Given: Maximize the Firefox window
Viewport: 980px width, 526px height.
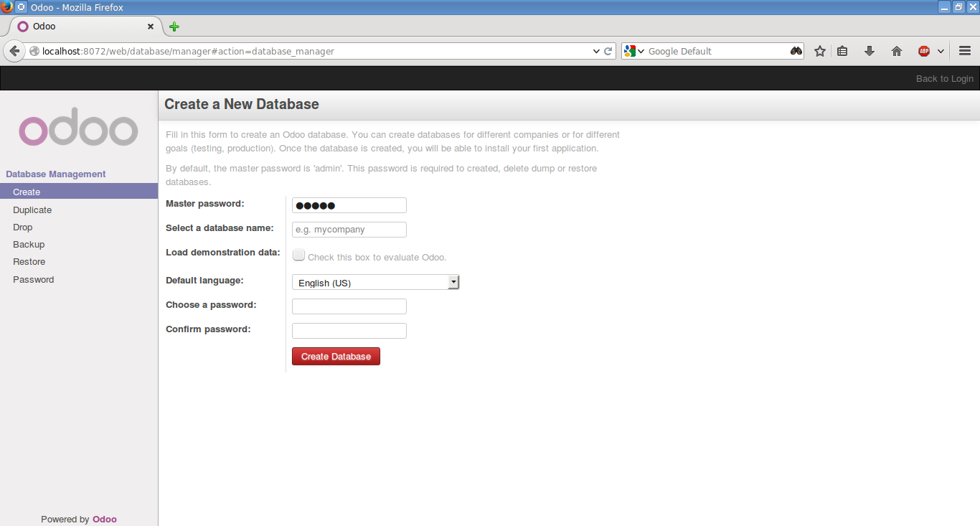Looking at the screenshot, I should (x=959, y=6).
